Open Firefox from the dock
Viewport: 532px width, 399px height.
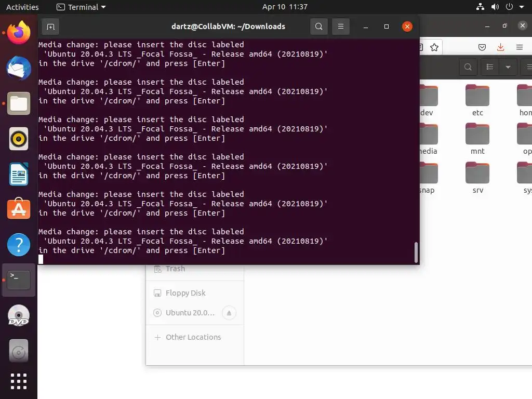pos(19,33)
